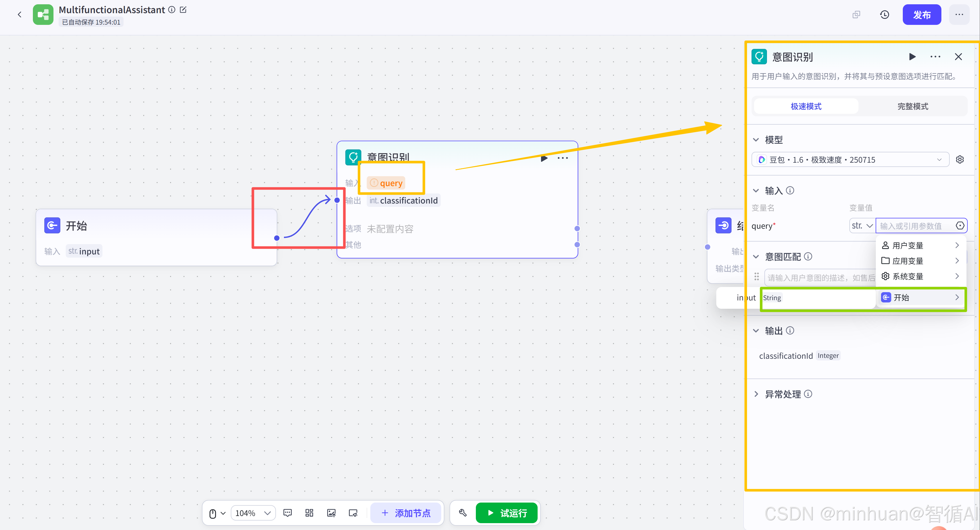Click the debug wrench icon
Viewport: 980px width, 530px height.
pyautogui.click(x=463, y=513)
